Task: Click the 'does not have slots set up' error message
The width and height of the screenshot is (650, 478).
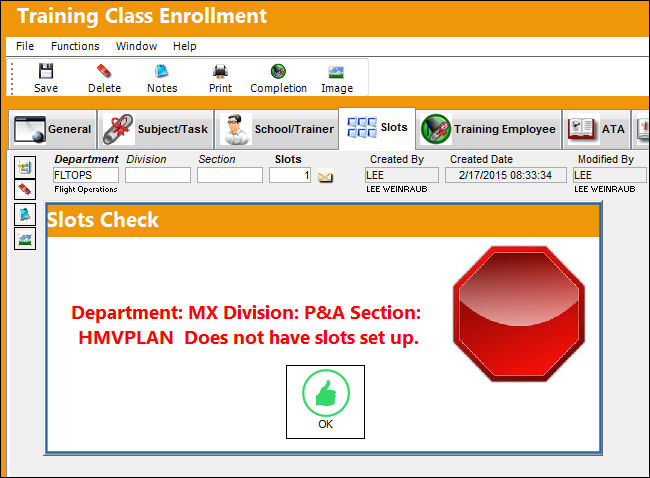Action: 247,325
